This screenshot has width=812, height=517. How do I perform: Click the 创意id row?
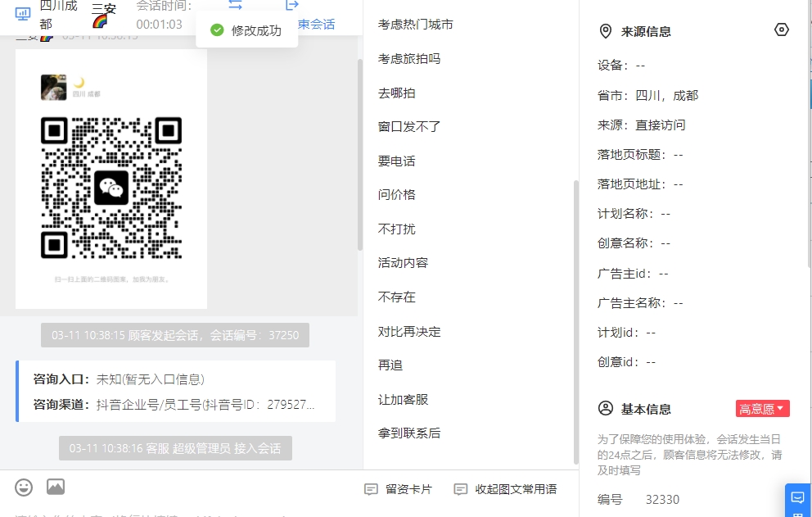click(x=627, y=362)
